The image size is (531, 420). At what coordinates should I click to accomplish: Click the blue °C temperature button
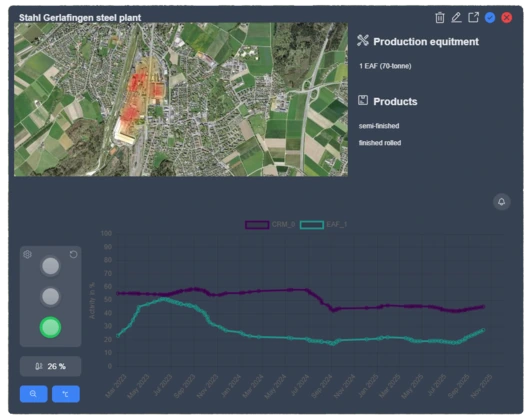[x=66, y=394]
